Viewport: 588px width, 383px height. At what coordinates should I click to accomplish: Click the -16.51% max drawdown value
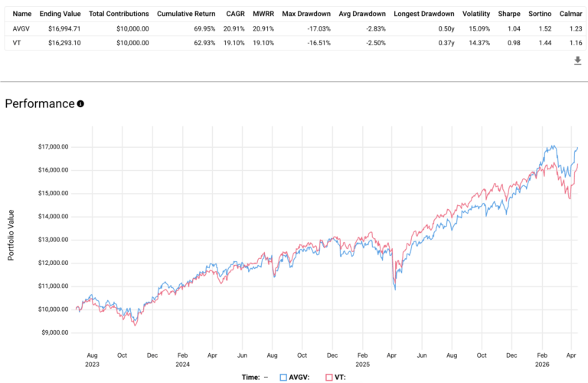(318, 43)
